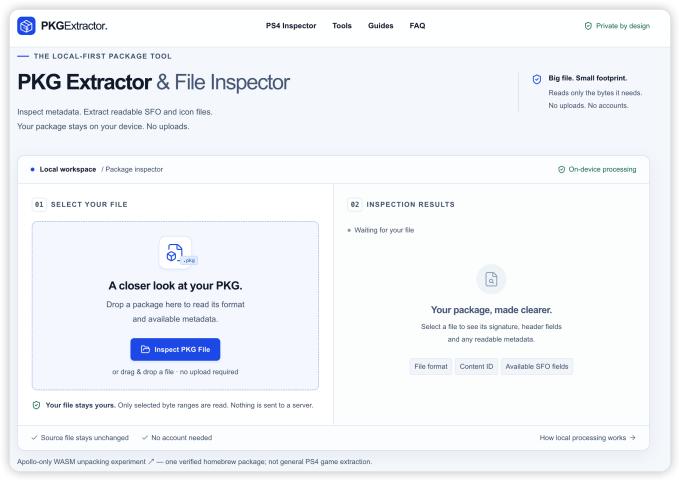Click the shield icon beside Big file. Small footprint.
Viewport: 679px width, 480px height.
(537, 79)
